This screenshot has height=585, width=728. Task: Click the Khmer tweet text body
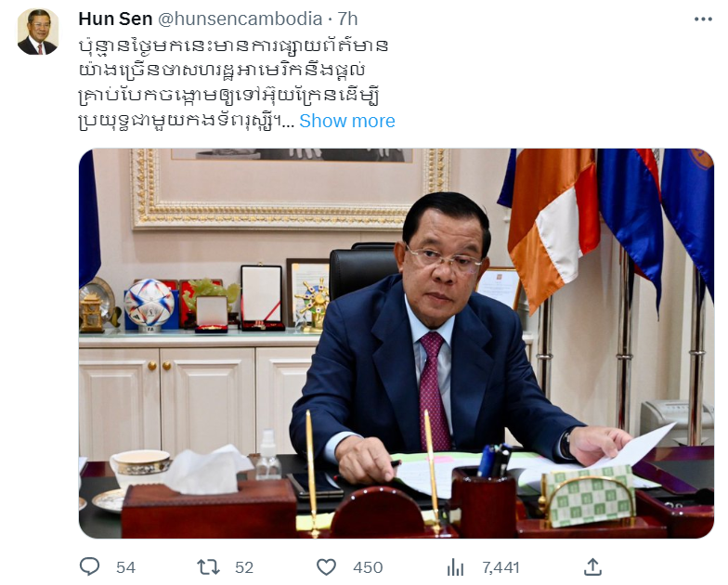click(x=234, y=84)
